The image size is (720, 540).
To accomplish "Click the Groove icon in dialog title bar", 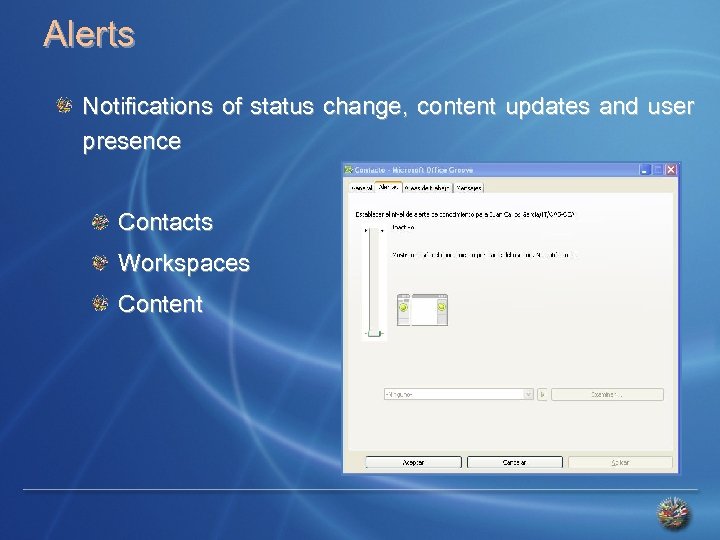I will click(349, 170).
